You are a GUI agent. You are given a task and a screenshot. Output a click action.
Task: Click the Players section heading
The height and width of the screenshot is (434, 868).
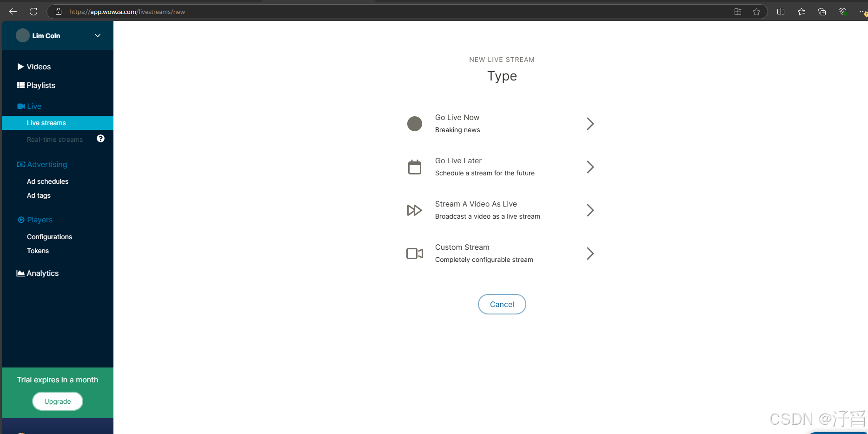(x=35, y=220)
